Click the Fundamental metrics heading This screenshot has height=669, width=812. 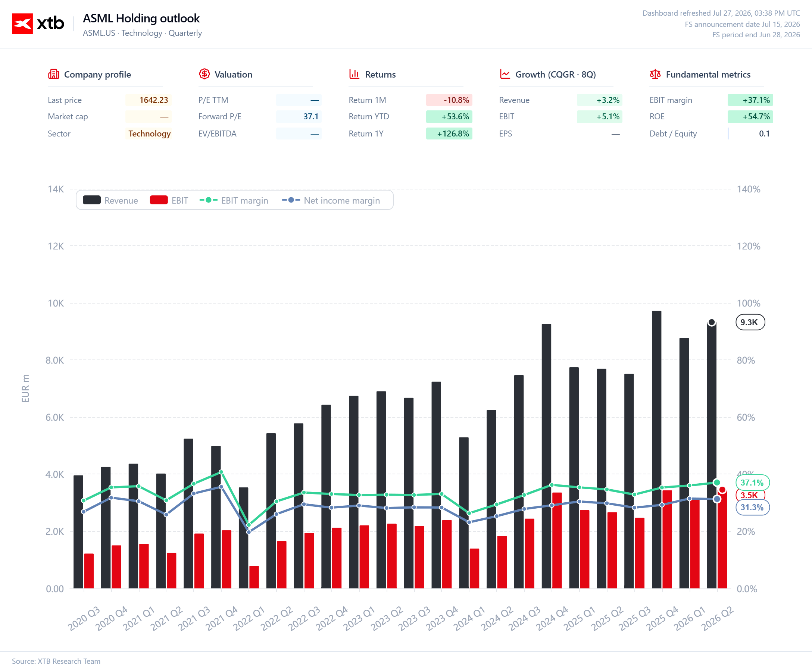(x=708, y=74)
